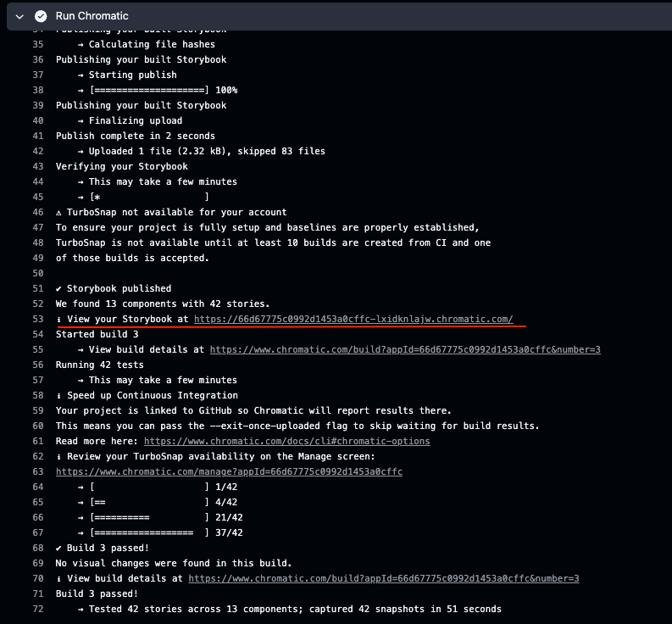Open build details link on line 55
The image size is (672, 624).
[405, 349]
